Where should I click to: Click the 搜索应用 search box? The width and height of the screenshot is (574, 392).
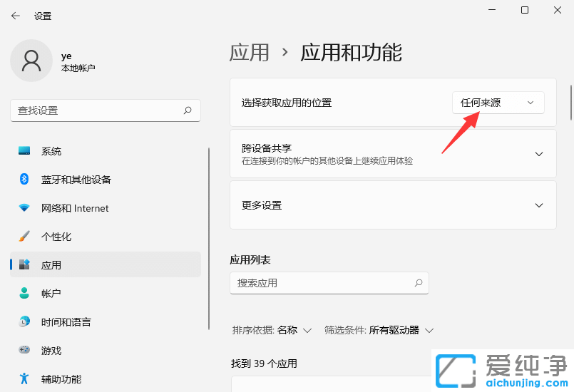click(x=321, y=283)
